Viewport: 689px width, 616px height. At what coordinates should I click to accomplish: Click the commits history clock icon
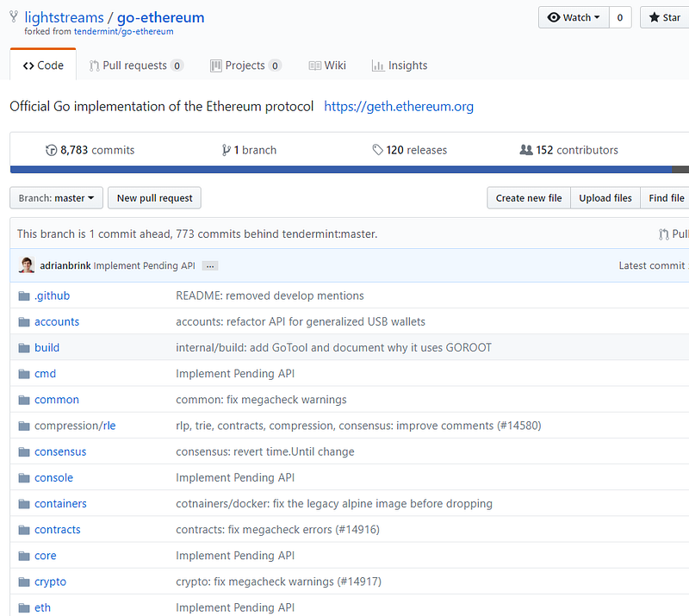(52, 150)
